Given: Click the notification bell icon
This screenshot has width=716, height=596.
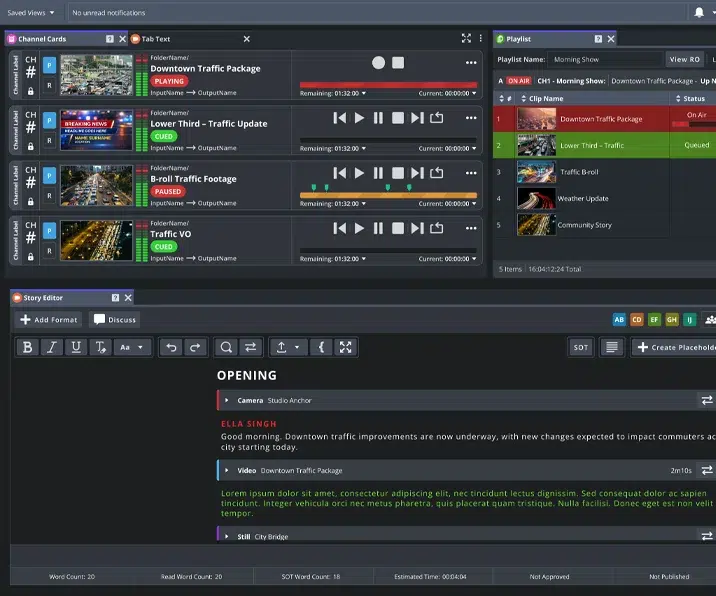Looking at the screenshot, I should (x=699, y=13).
